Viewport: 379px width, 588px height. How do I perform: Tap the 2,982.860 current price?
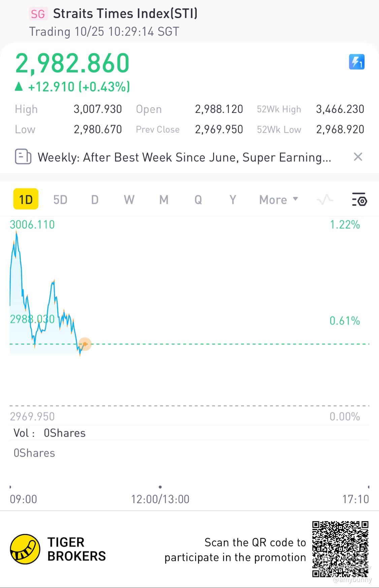72,63
